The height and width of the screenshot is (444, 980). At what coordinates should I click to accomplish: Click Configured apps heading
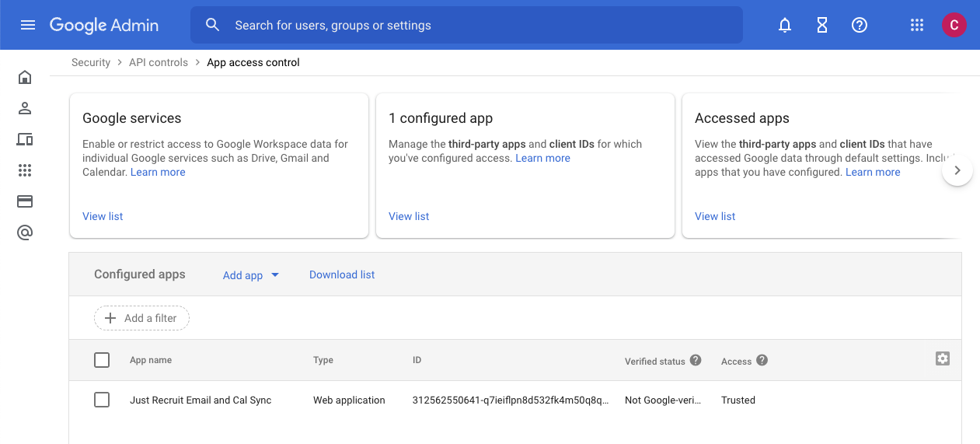coord(140,274)
